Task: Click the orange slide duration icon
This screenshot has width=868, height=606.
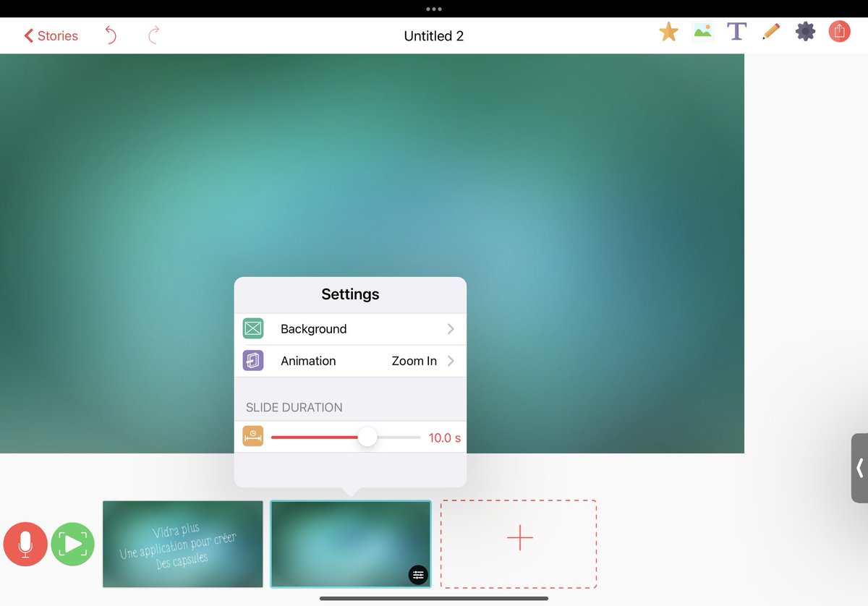Action: [253, 437]
